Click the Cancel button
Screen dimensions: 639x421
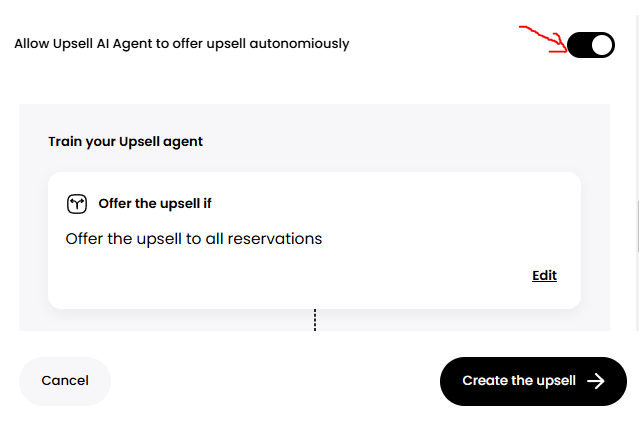tap(65, 381)
